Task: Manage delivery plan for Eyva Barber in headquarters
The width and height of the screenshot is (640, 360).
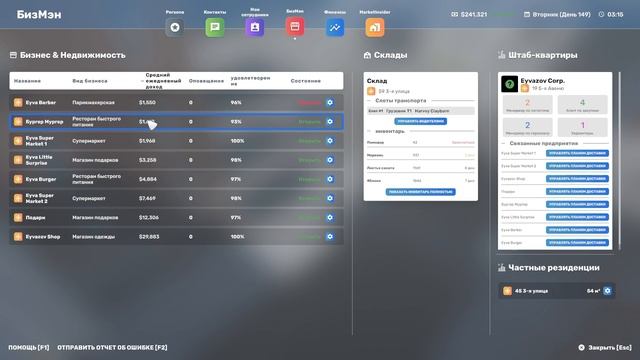Action: point(577,230)
